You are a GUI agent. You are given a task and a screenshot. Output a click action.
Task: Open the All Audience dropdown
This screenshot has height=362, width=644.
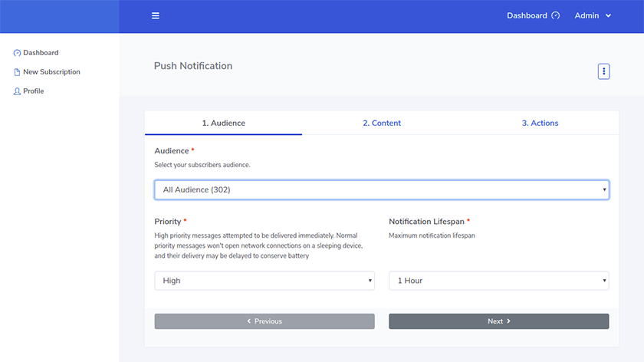[381, 189]
